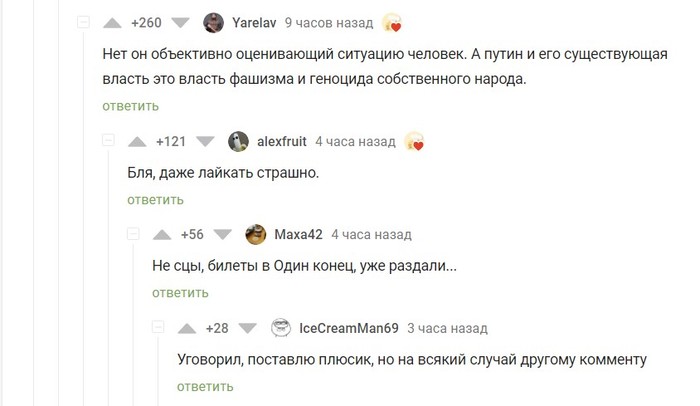Downvote Yarelav's comment
The image size is (700, 406).
[181, 22]
